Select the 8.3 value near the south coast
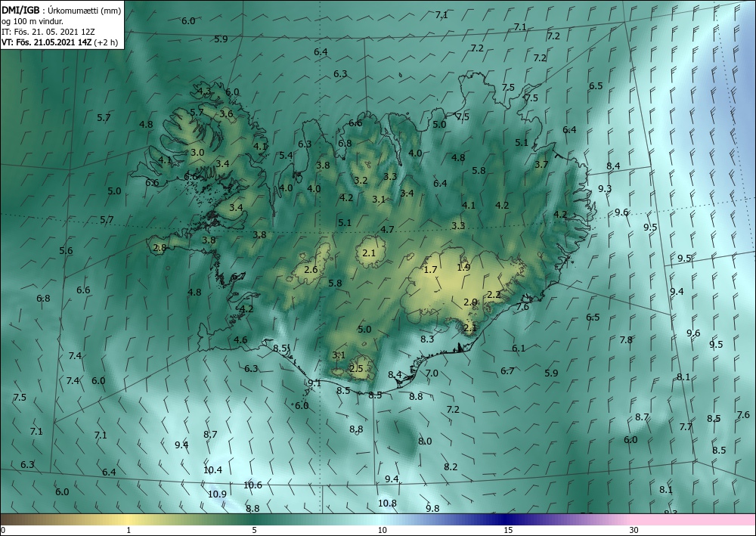The height and width of the screenshot is (536, 756). 427,339
